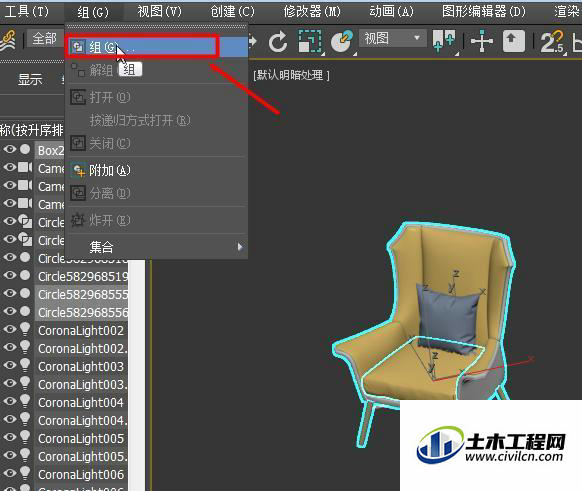
Task: Choose 组(G)... in the group menu
Action: click(157, 47)
